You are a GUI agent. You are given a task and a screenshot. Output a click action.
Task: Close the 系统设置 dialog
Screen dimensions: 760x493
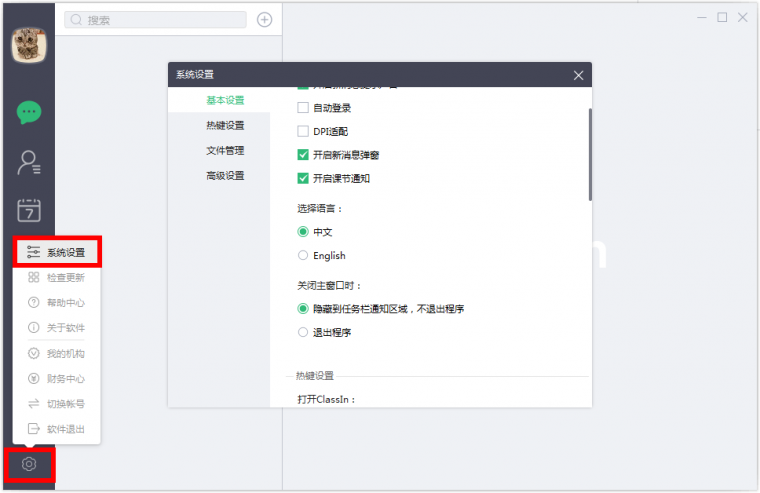[x=578, y=75]
